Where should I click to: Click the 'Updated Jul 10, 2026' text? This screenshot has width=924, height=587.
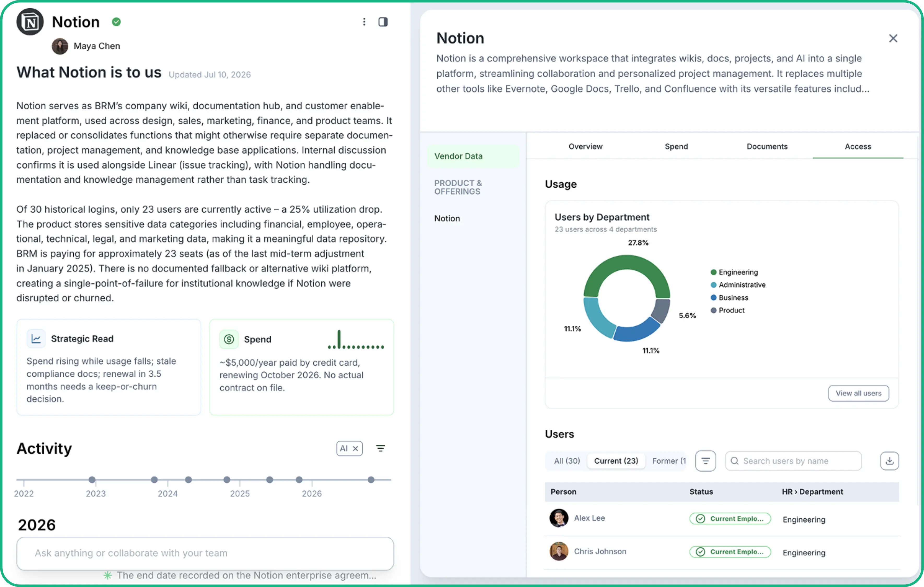click(x=209, y=74)
